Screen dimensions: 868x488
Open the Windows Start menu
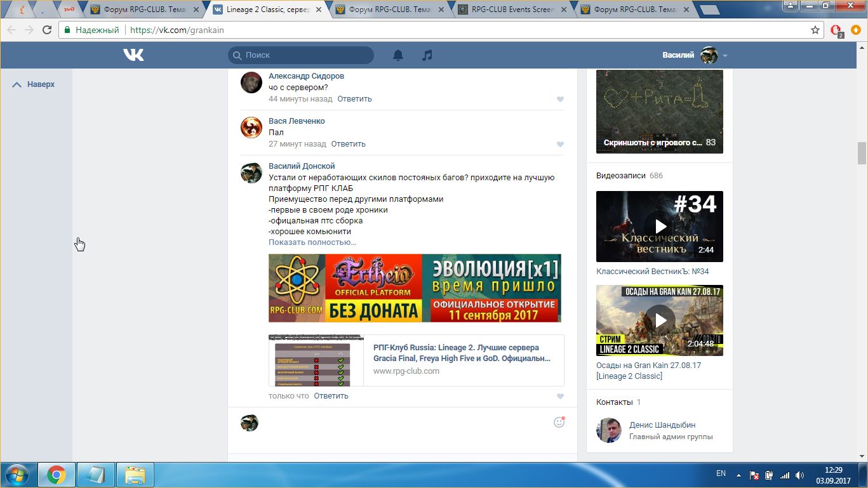(16, 475)
